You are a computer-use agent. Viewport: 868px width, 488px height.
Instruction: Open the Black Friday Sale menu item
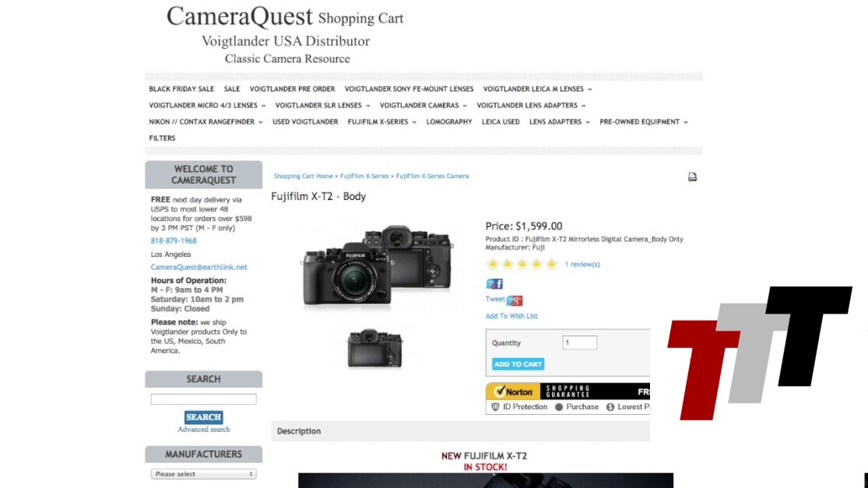181,89
